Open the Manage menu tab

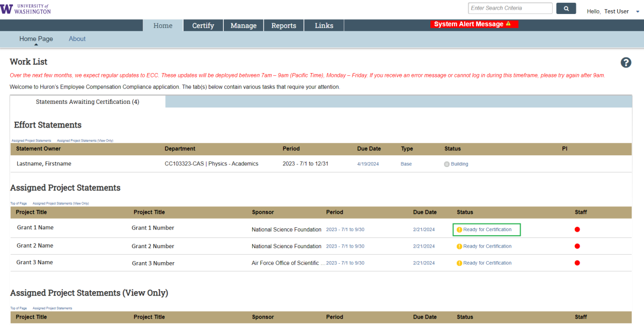[x=243, y=25]
